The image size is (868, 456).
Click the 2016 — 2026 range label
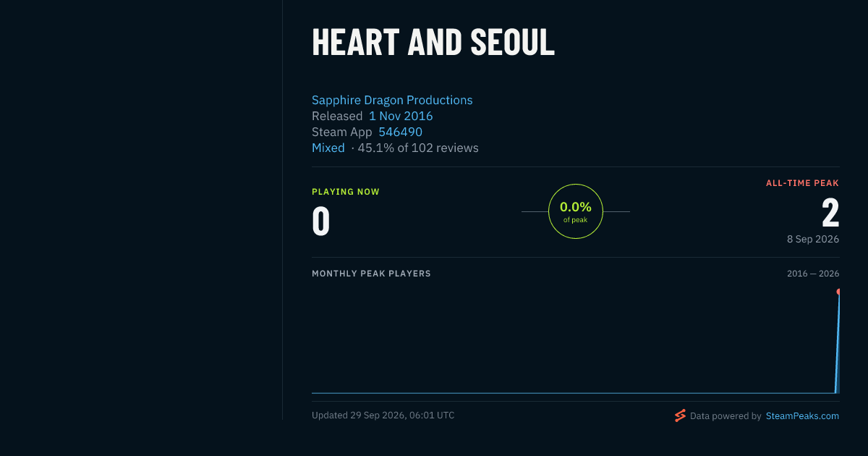tap(813, 274)
